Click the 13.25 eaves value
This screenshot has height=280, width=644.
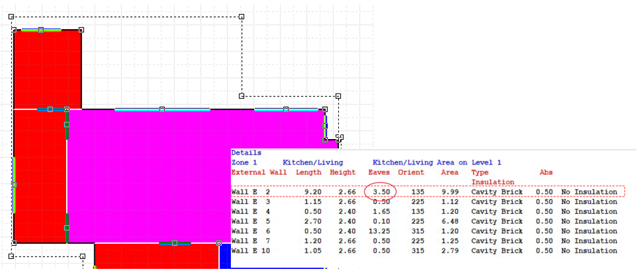pos(380,231)
